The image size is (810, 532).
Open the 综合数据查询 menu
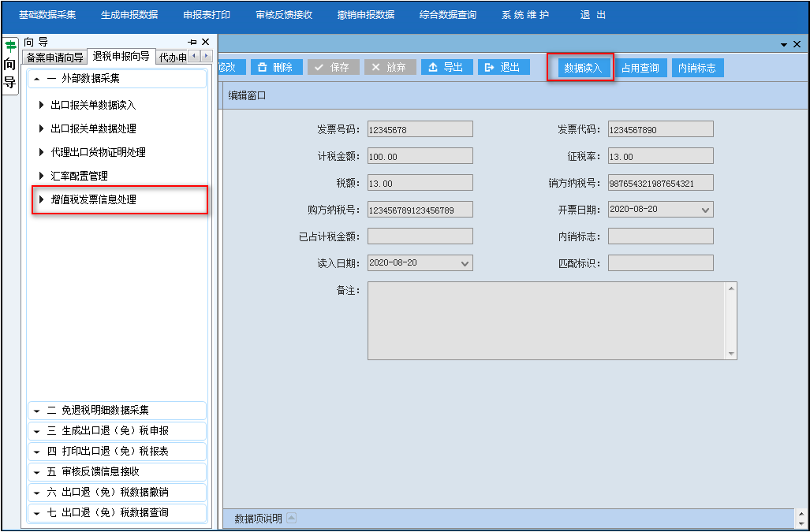(447, 15)
